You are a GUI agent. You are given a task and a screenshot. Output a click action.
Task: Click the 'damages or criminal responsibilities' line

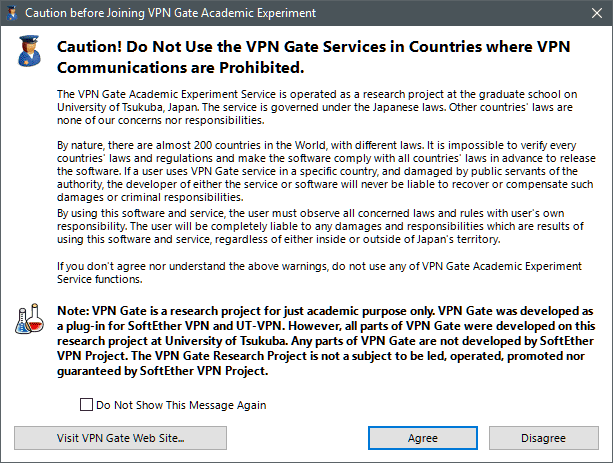[x=150, y=197]
